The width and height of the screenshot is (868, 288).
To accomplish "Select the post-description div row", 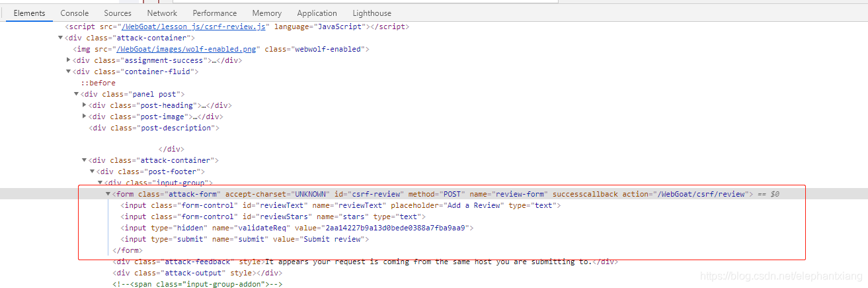I will (x=154, y=128).
